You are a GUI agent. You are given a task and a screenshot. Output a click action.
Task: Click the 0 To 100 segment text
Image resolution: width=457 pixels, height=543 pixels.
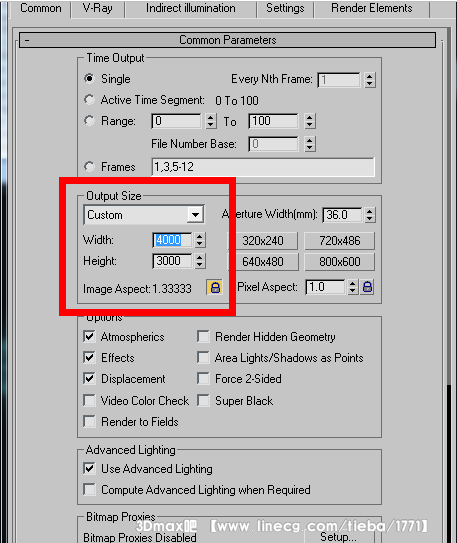pos(237,100)
